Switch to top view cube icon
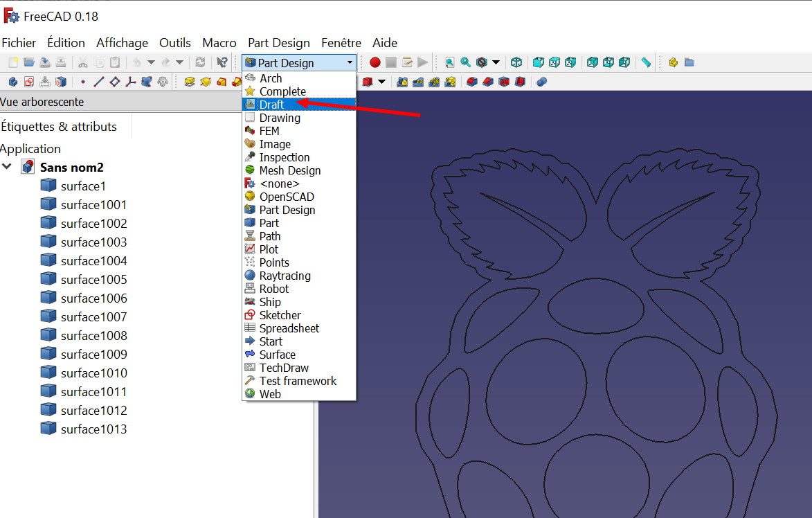 click(x=554, y=63)
